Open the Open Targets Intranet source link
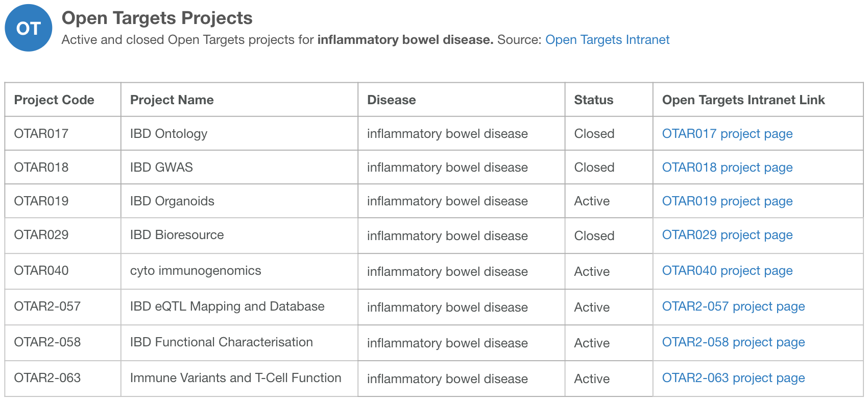Viewport: 868px width, 401px height. point(607,39)
